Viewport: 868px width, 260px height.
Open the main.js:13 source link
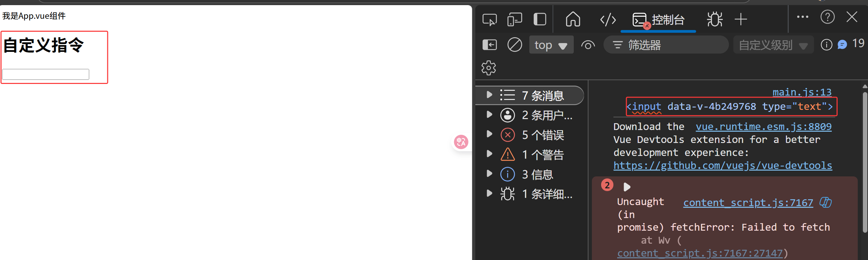point(802,92)
